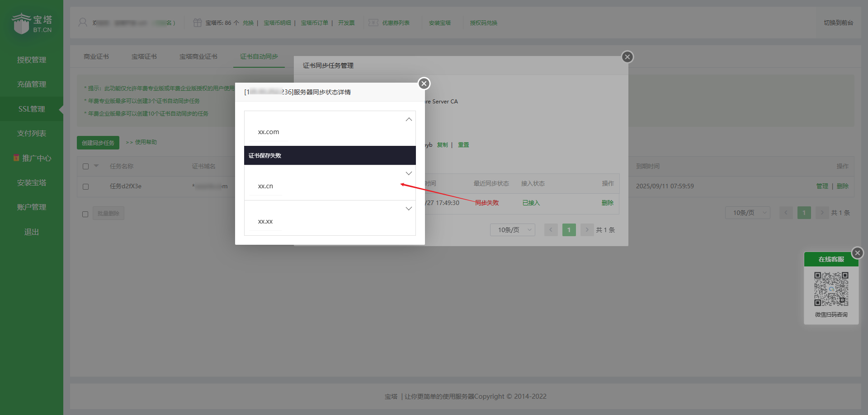Screen dimensions: 868x415
Task: Click the red 同步失败 status
Action: (487, 203)
